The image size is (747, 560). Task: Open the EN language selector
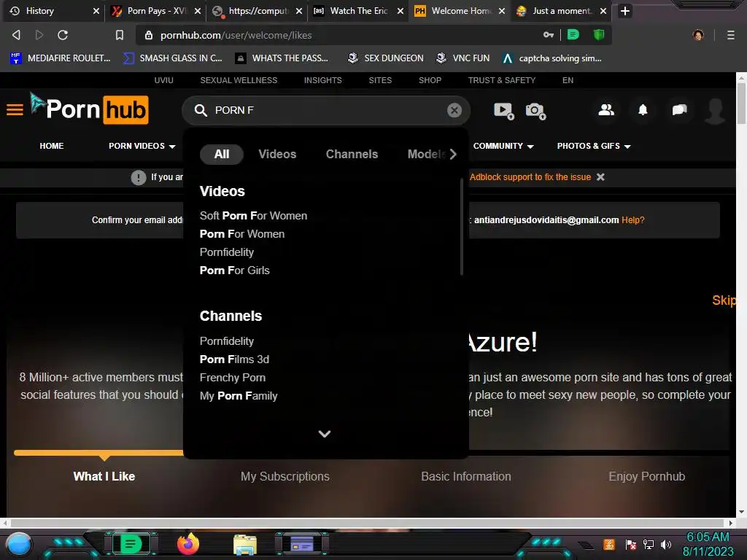tap(568, 80)
